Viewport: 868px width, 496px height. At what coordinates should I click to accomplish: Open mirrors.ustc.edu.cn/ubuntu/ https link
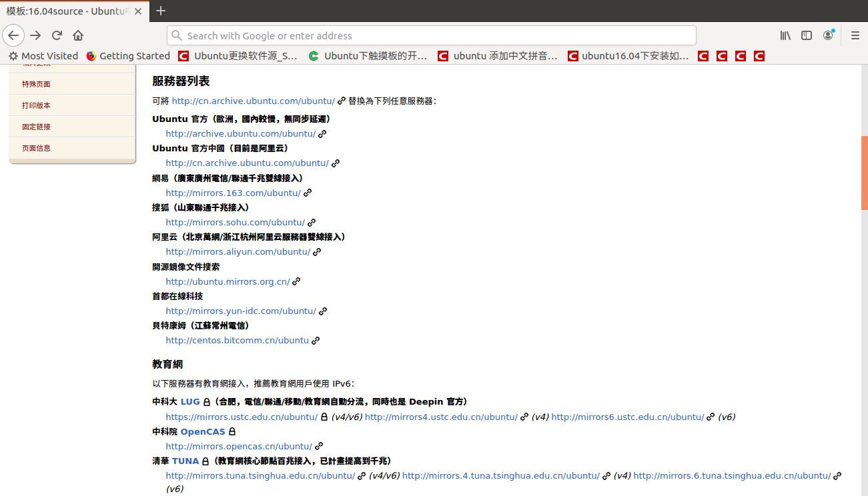pyautogui.click(x=242, y=417)
